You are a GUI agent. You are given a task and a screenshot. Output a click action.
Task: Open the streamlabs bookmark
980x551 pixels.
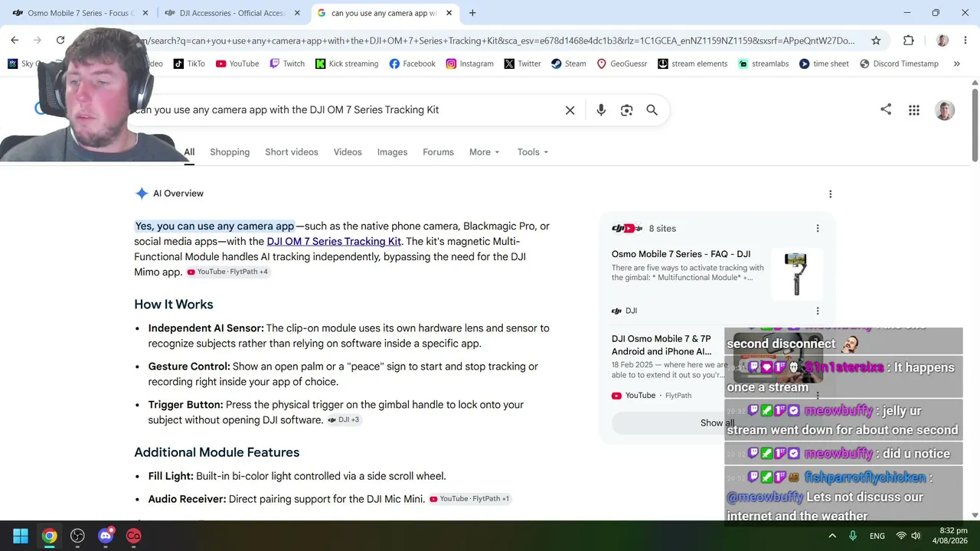tap(763, 64)
